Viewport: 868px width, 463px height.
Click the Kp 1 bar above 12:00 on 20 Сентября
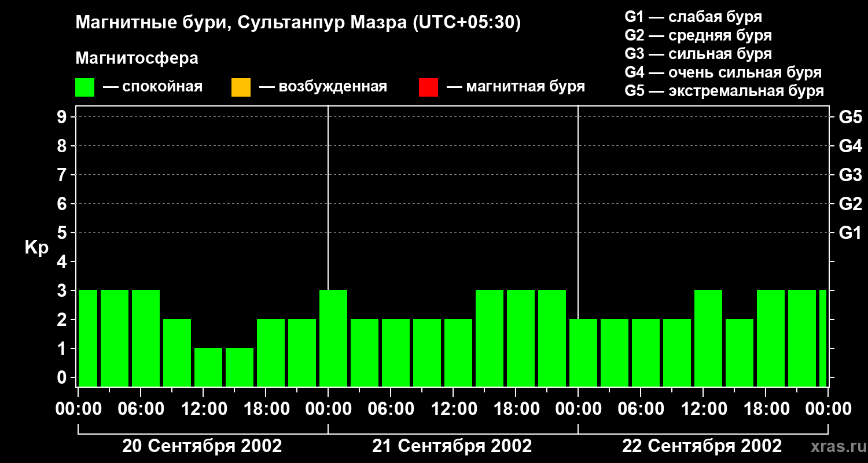click(208, 367)
